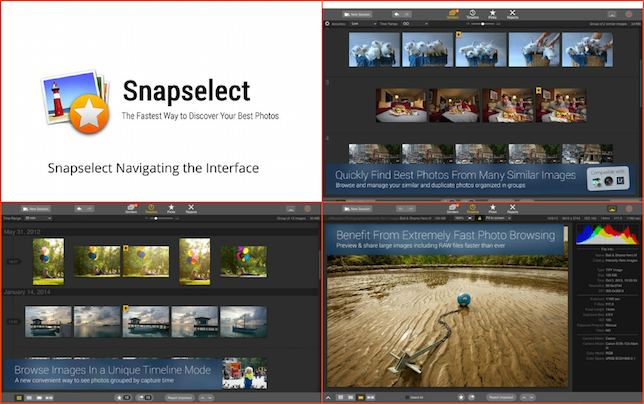
Task: Click the January 14, 2014 date header
Action: 27,292
